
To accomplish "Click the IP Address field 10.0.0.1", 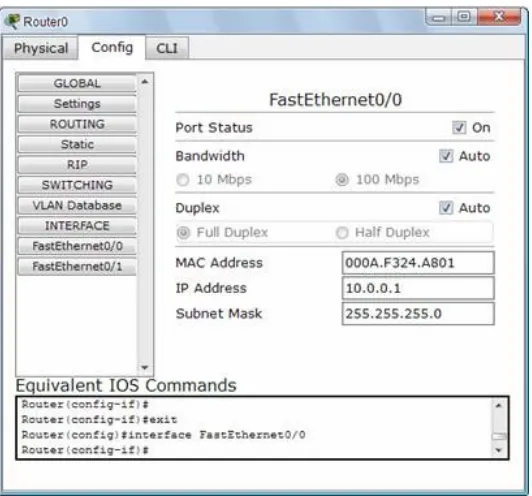I will click(418, 288).
